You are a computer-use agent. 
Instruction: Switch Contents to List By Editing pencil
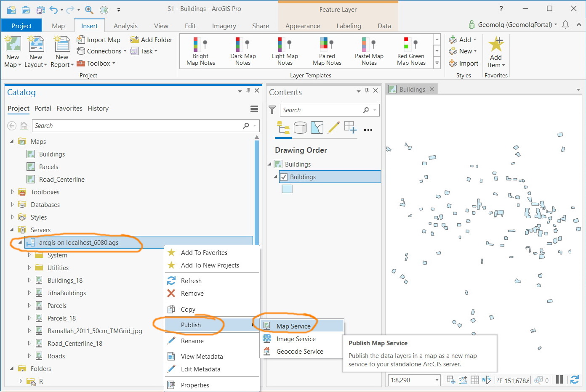(x=333, y=127)
